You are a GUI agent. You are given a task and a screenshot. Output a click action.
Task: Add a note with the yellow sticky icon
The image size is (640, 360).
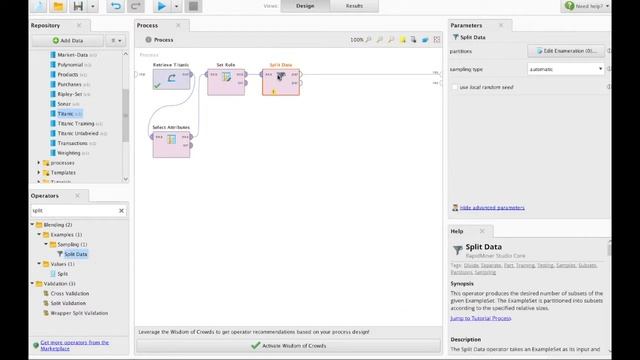tap(403, 40)
